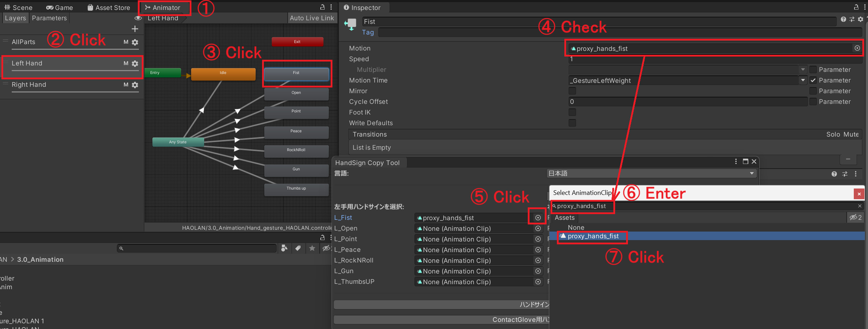Open HandSign Copy Tool kebab menu
Image resolution: width=868 pixels, height=329 pixels.
click(x=736, y=161)
